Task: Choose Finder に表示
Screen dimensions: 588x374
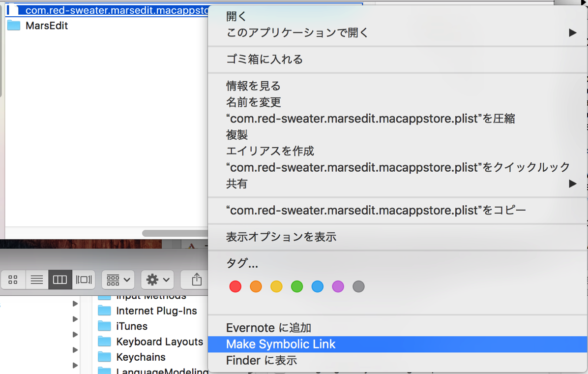Action: point(398,361)
